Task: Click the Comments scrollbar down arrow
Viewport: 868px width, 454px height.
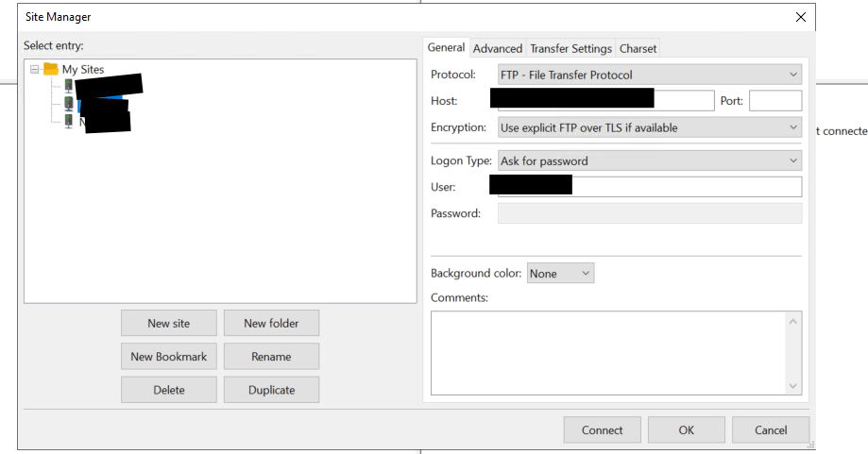Action: [x=793, y=385]
